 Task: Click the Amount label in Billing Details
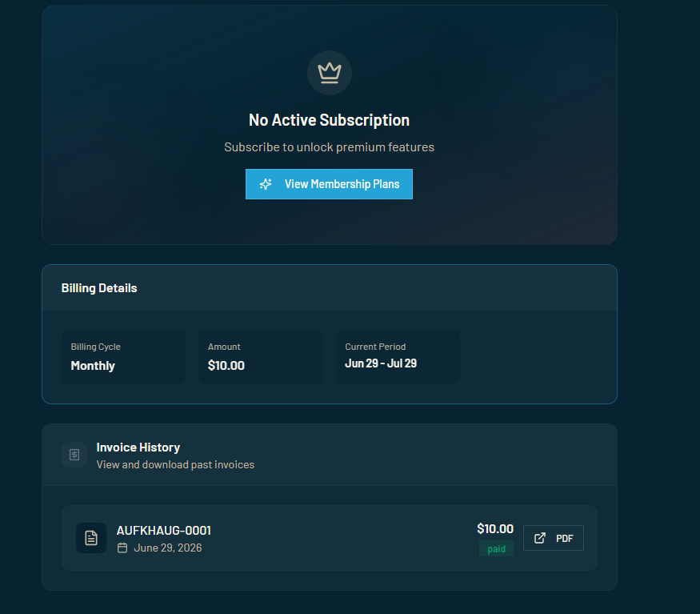tap(224, 347)
